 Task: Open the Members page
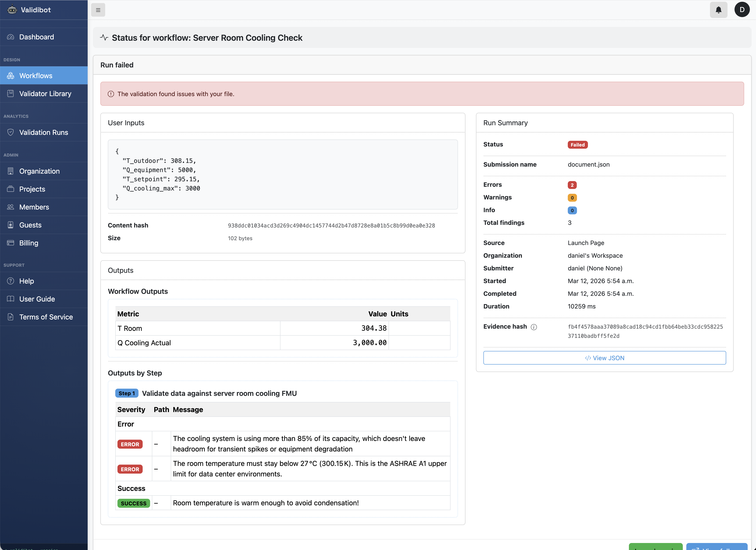tap(34, 207)
